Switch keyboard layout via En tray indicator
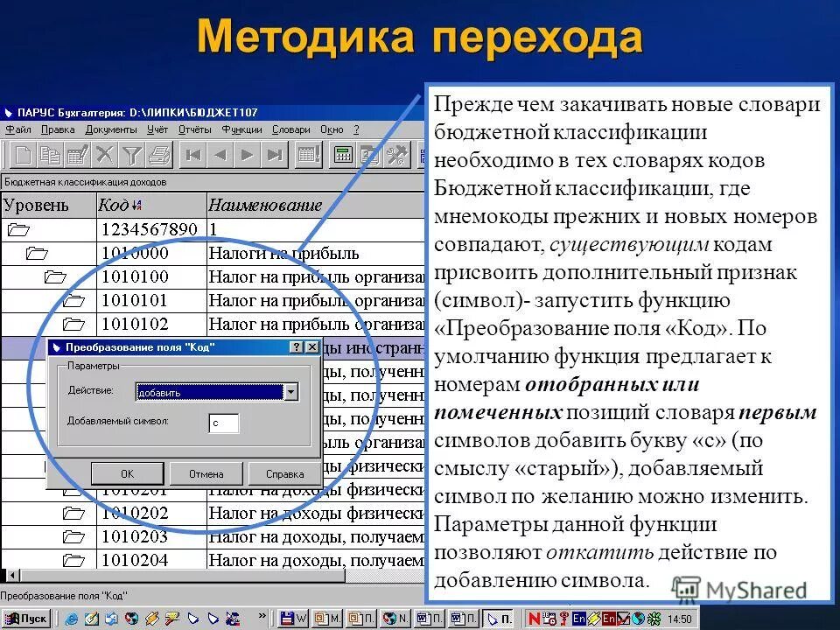 577,618
